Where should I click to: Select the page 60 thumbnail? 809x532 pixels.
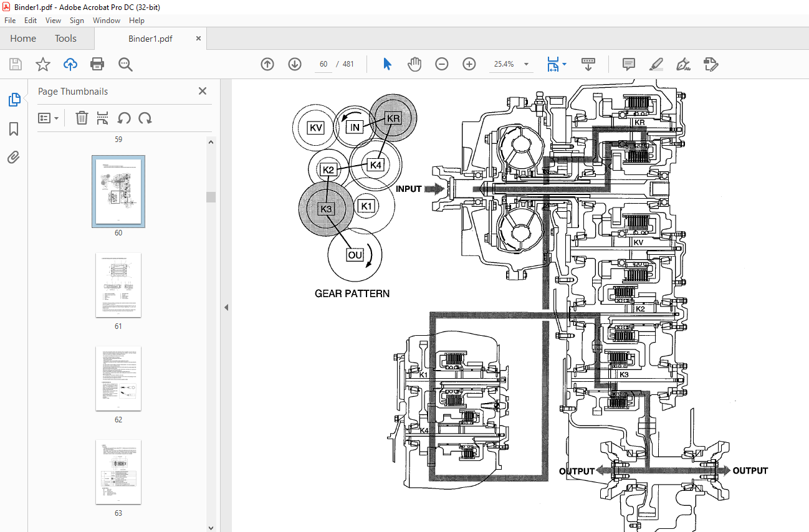point(118,191)
